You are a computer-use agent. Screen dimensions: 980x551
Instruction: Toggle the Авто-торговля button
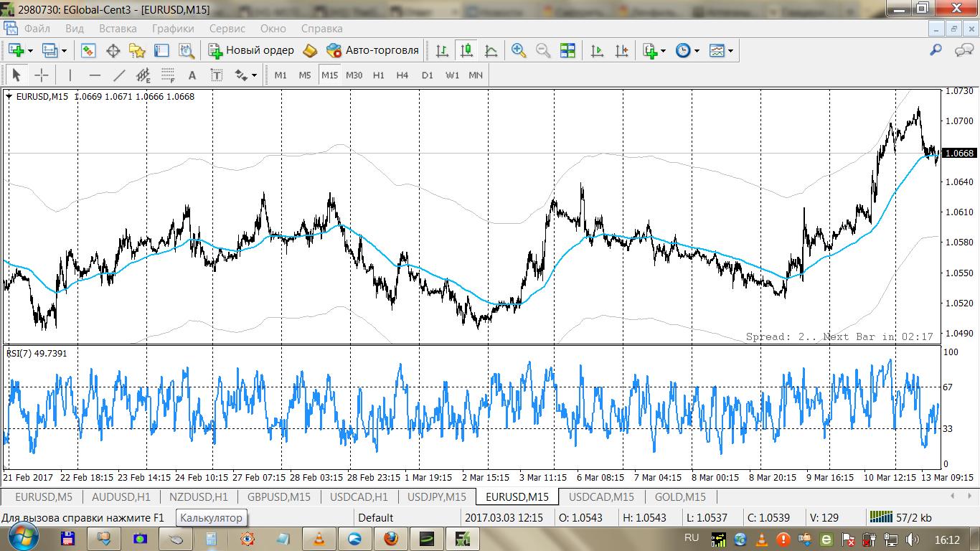(372, 50)
